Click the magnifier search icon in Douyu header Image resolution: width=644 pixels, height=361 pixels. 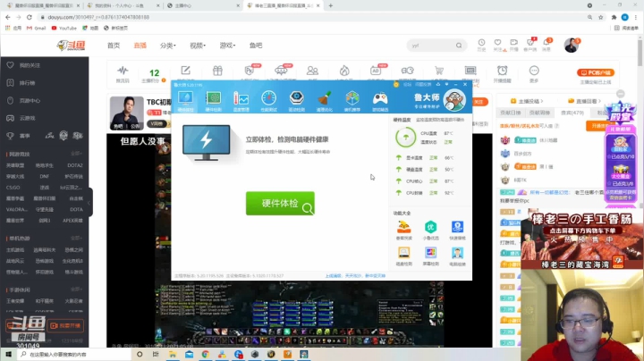coord(459,46)
